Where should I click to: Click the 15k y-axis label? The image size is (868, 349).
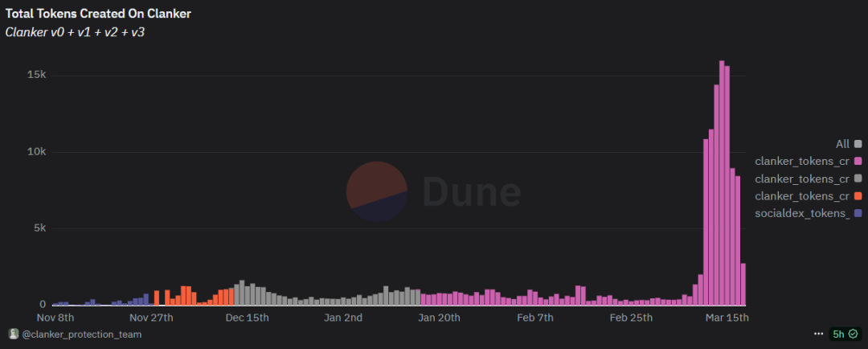[36, 75]
